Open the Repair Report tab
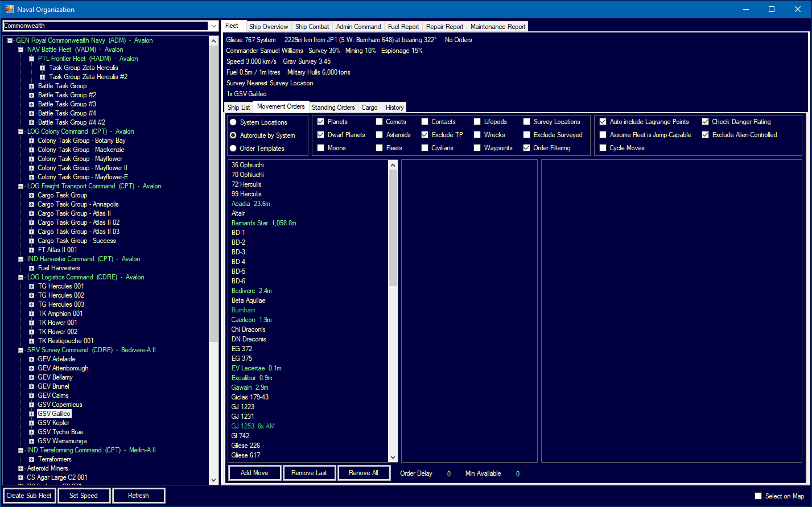This screenshot has height=507, width=812. (x=444, y=27)
